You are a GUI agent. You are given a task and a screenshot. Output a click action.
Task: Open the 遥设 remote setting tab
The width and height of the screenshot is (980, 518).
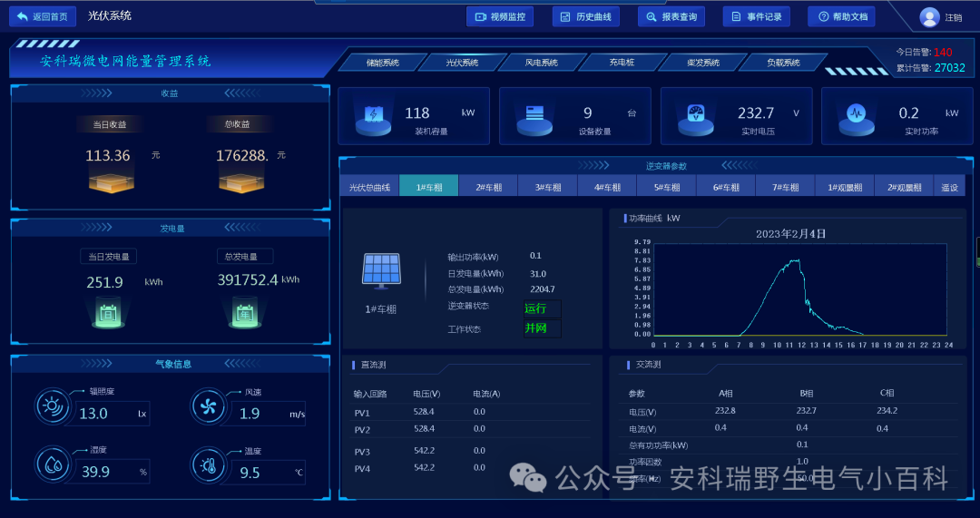coord(950,186)
